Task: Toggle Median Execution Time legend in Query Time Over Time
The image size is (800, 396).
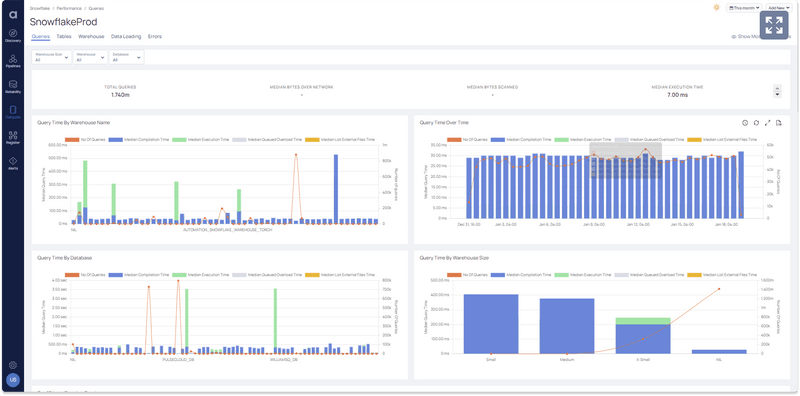Action: click(583, 139)
